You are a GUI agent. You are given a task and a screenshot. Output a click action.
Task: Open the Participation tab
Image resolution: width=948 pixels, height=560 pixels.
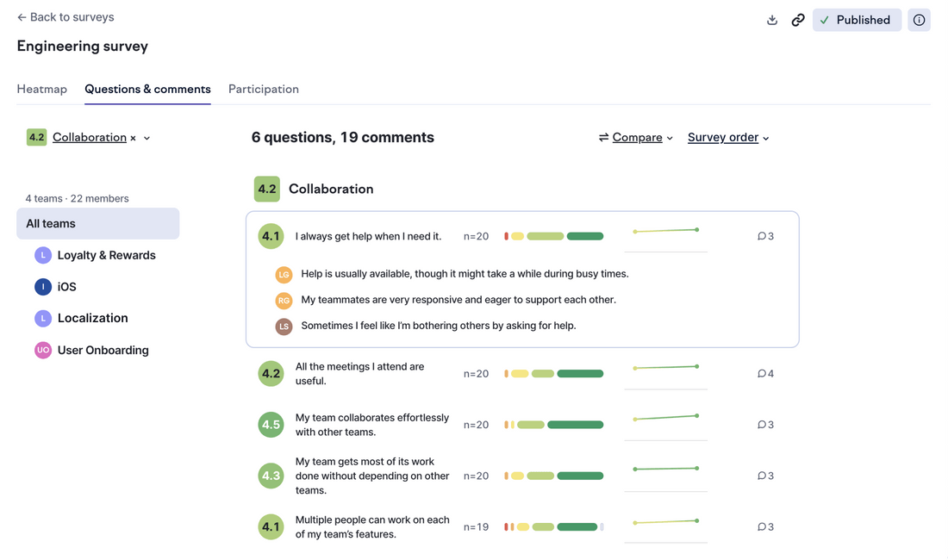pos(263,89)
